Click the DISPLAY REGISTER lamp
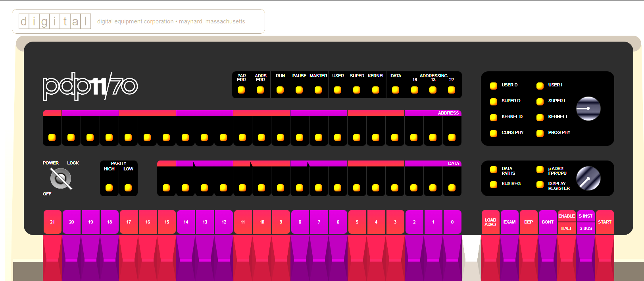This screenshot has height=281, width=644. coord(540,184)
